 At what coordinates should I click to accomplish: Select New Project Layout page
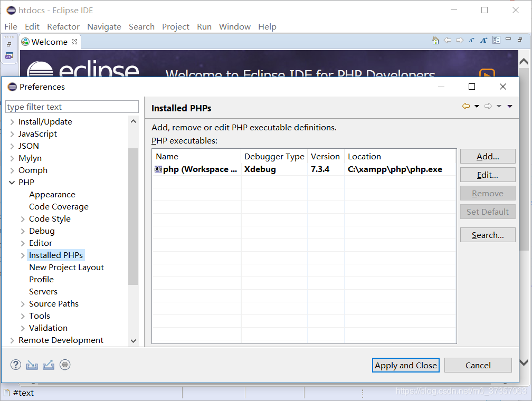click(66, 268)
